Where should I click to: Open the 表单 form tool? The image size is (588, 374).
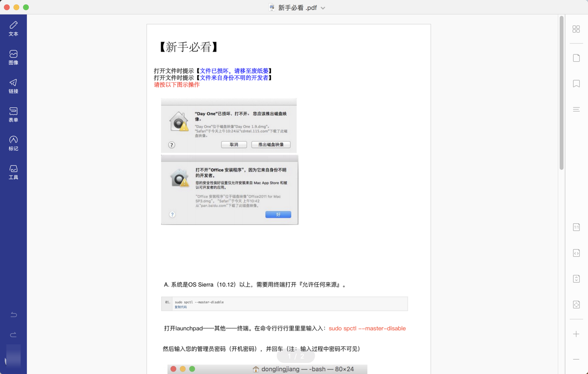(x=13, y=115)
